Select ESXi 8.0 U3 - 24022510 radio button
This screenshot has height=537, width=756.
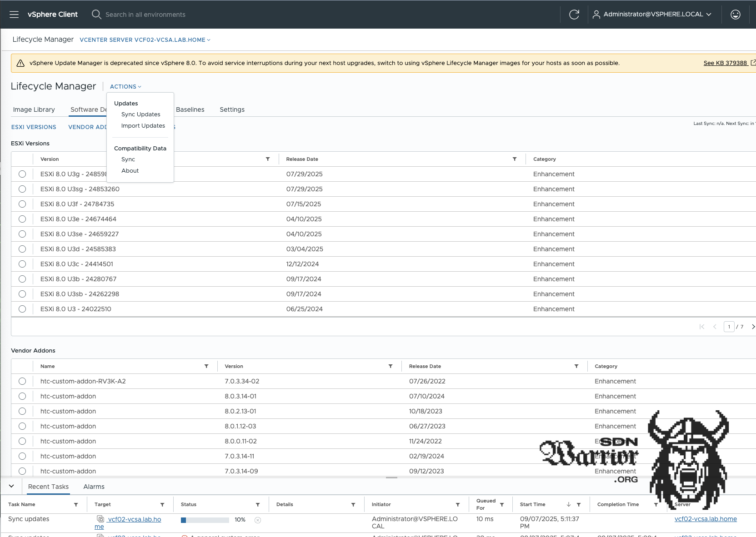[x=22, y=309]
